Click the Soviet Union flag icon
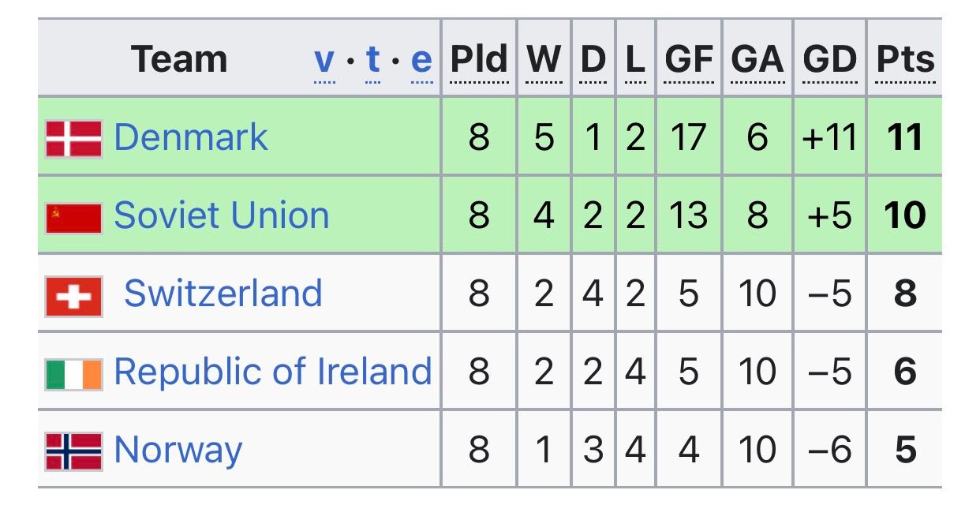This screenshot has height=520, width=980. (73, 217)
